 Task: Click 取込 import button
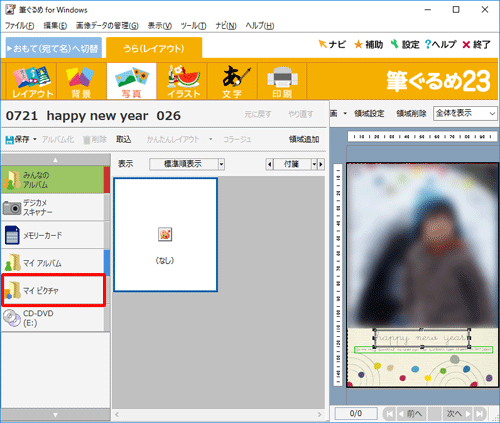(x=124, y=139)
